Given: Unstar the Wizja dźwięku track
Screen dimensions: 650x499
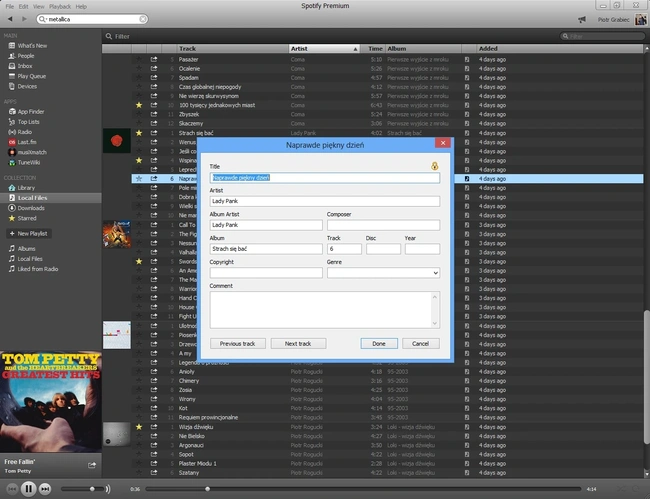Looking at the screenshot, I should (139, 427).
